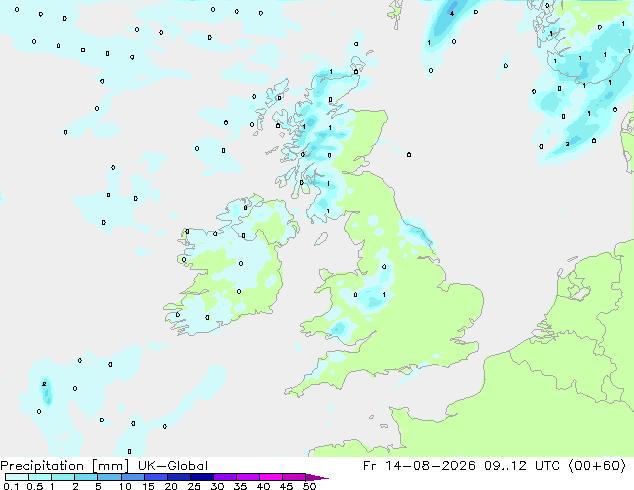This screenshot has height=490, width=634.
Task: Click the '4' precipitation value on the map
Action: [x=452, y=13]
